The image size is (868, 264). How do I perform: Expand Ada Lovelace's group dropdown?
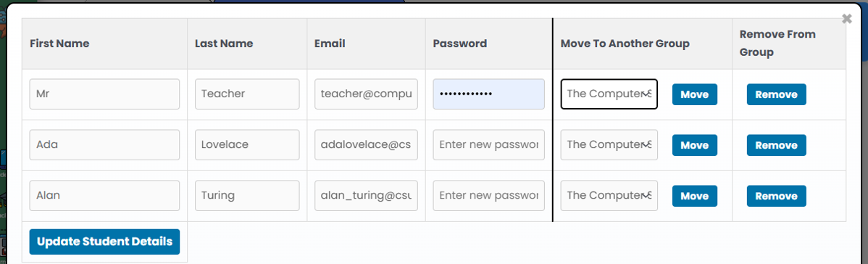coord(609,145)
